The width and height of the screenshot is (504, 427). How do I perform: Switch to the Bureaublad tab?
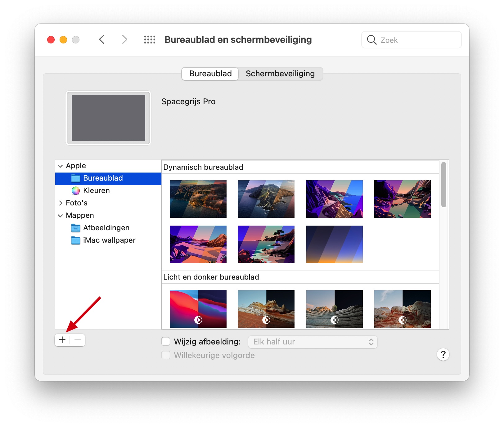(210, 74)
